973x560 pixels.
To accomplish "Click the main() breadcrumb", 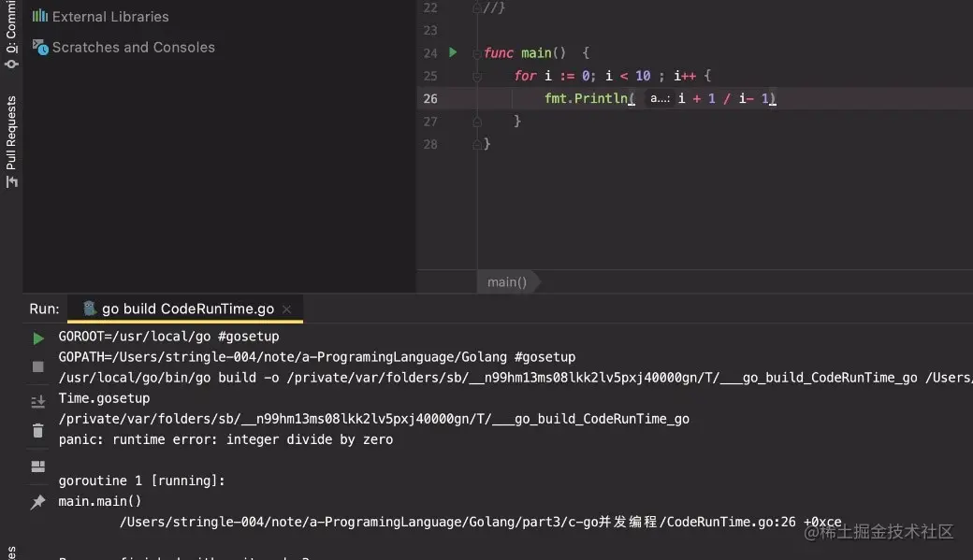I will (507, 282).
